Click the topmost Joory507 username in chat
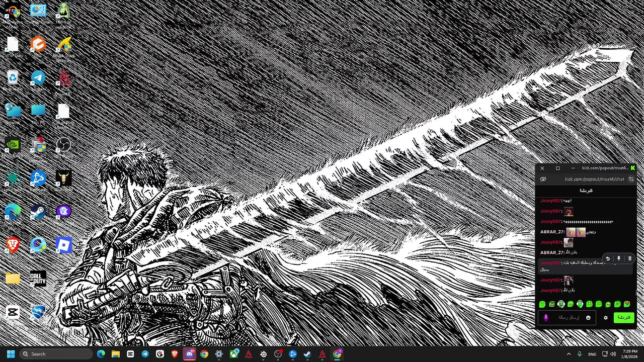The image size is (644, 362). tap(550, 201)
